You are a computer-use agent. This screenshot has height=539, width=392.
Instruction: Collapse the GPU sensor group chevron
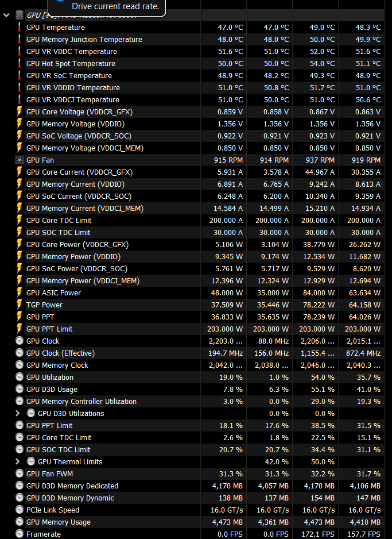(x=6, y=15)
